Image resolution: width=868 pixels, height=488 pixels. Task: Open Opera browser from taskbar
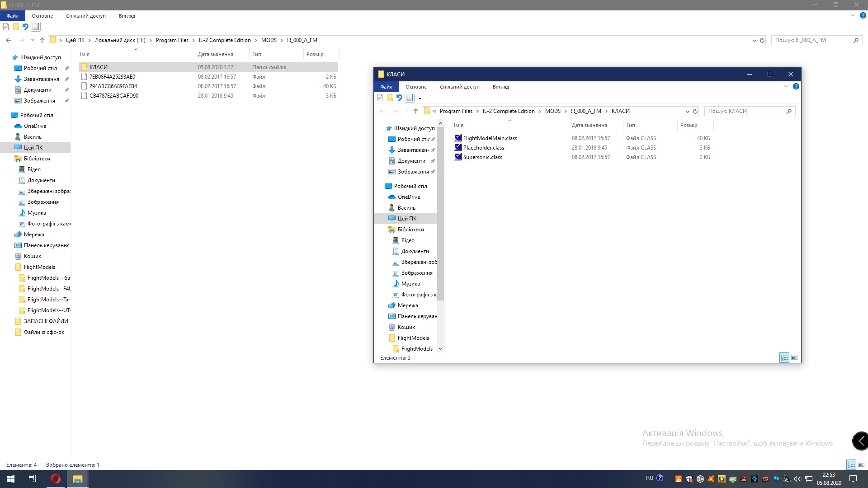56,479
